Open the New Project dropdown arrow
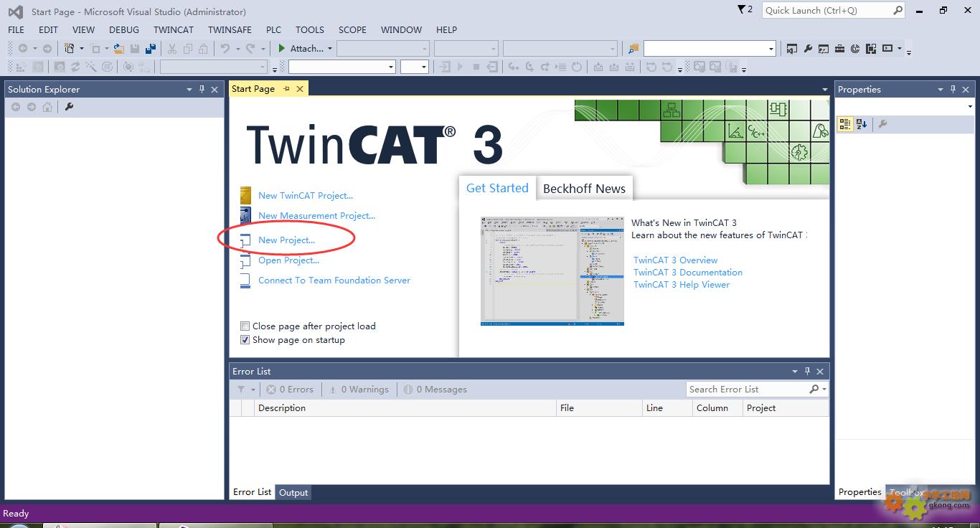 click(x=82, y=49)
